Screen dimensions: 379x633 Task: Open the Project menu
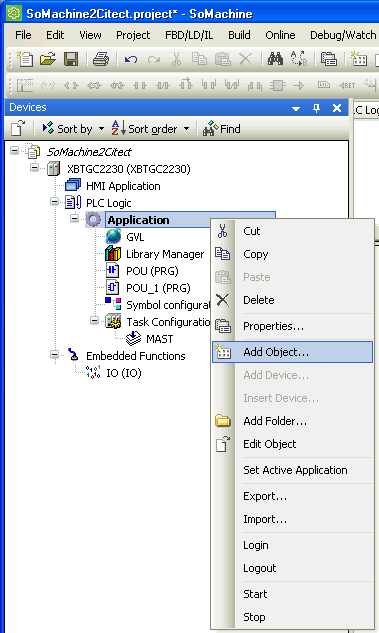coord(133,35)
